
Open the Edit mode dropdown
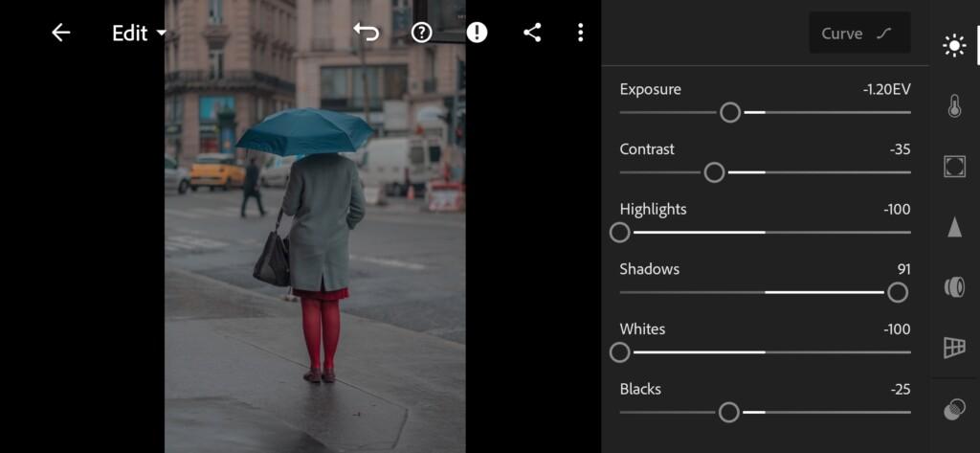pyautogui.click(x=140, y=34)
